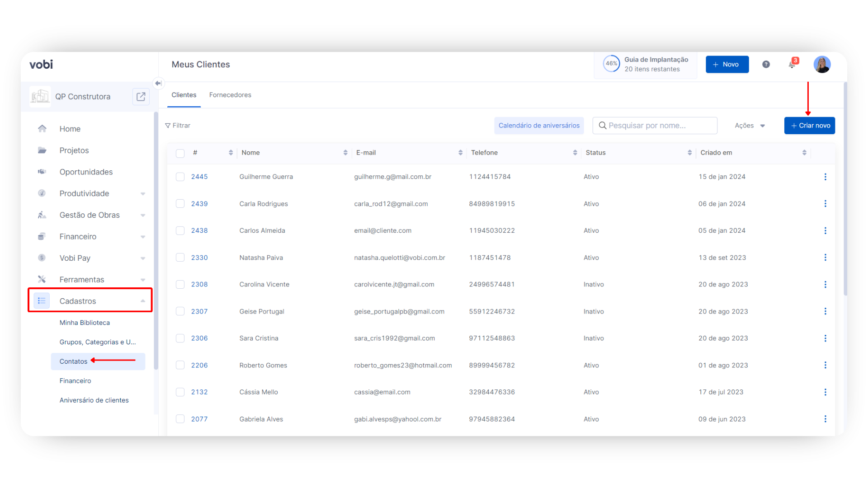Click the help question mark icon
This screenshot has width=868, height=488.
(x=766, y=64)
